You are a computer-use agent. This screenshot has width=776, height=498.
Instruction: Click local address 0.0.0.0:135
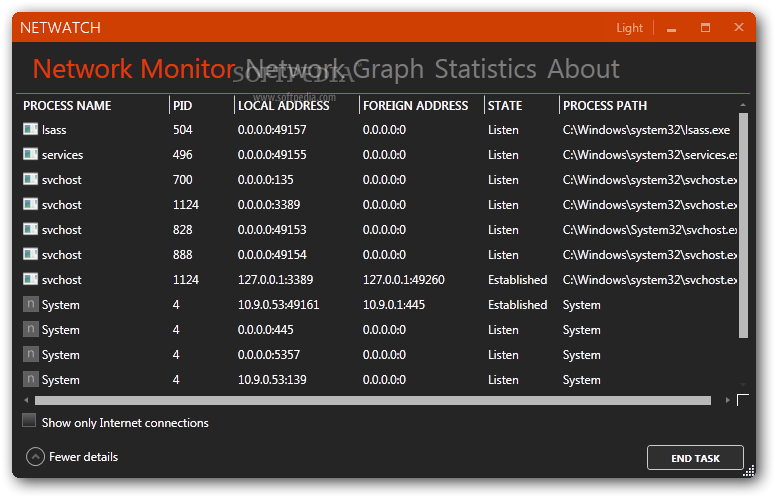[x=265, y=179]
